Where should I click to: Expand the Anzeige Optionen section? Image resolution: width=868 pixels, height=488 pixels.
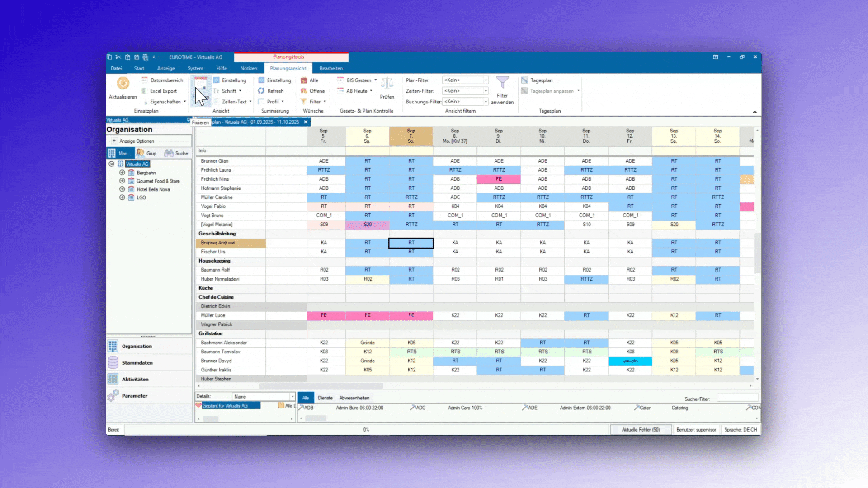[x=114, y=141]
